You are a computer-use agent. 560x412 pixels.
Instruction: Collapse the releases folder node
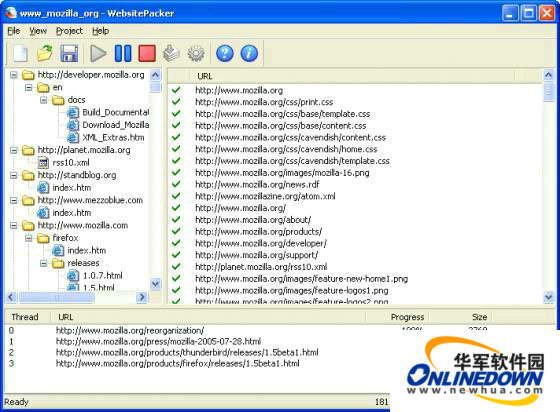(44, 263)
